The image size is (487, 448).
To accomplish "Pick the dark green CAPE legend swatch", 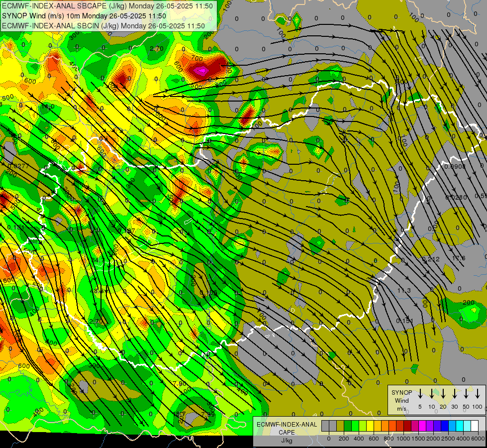I will click(x=348, y=426).
